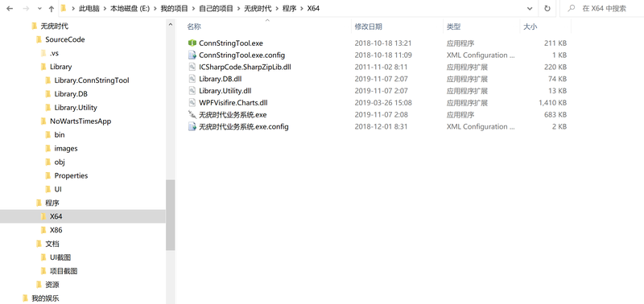Click the ConnStringTool.exe file icon
Viewport: 644px width, 304px height.
click(192, 43)
